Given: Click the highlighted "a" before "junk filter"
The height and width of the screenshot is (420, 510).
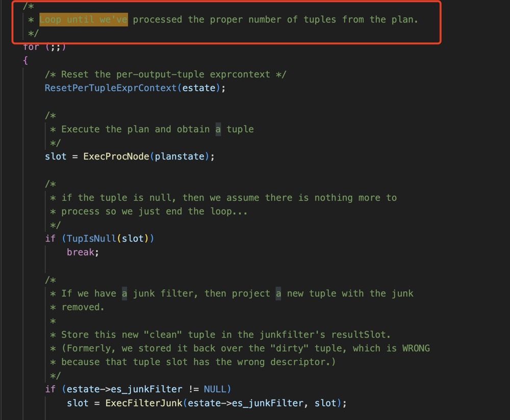Looking at the screenshot, I should tap(124, 294).
